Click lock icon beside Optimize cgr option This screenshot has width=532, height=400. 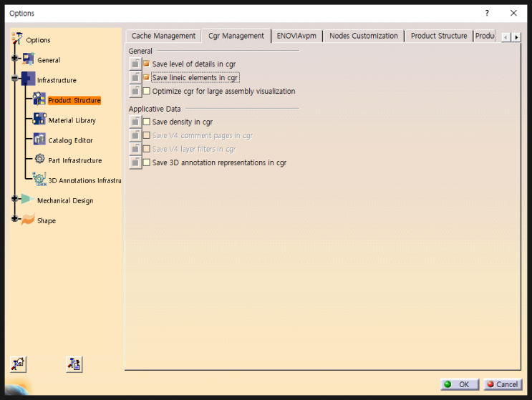click(135, 91)
